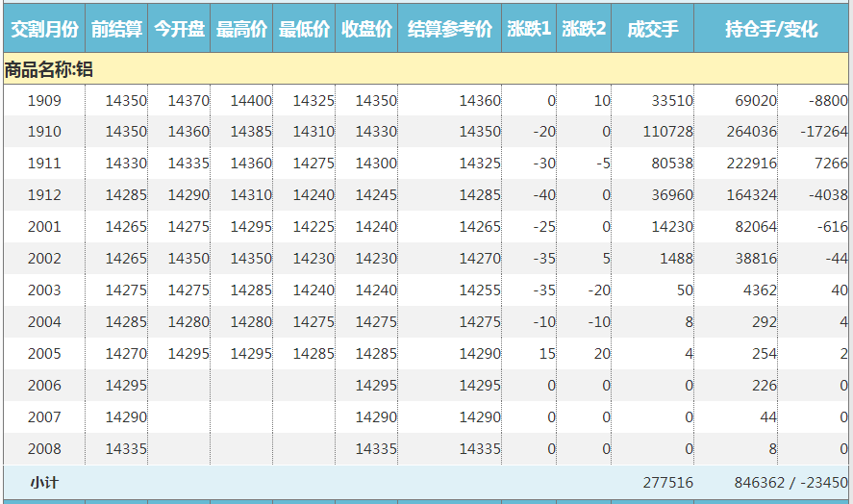Click the 商品名称:铝 group row

coord(48,69)
